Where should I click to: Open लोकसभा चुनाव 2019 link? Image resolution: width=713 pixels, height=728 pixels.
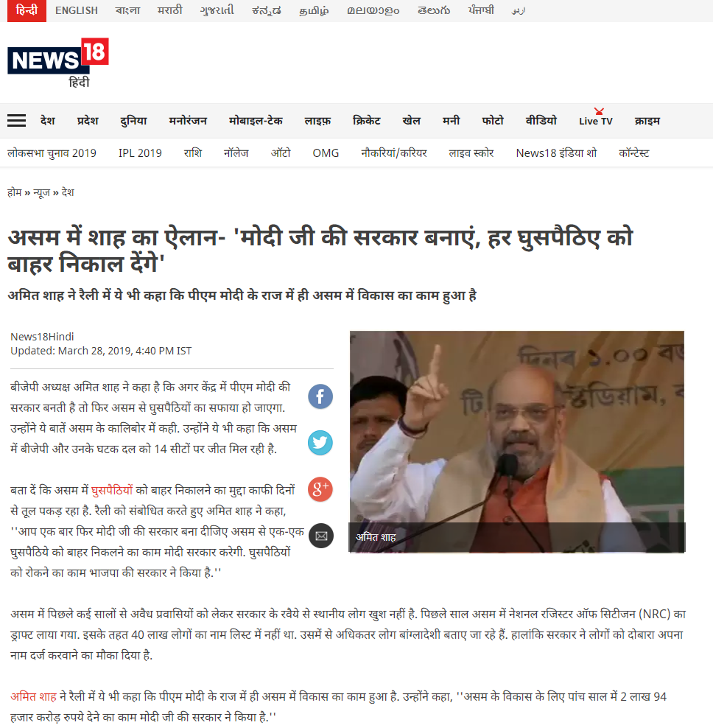[x=52, y=153]
